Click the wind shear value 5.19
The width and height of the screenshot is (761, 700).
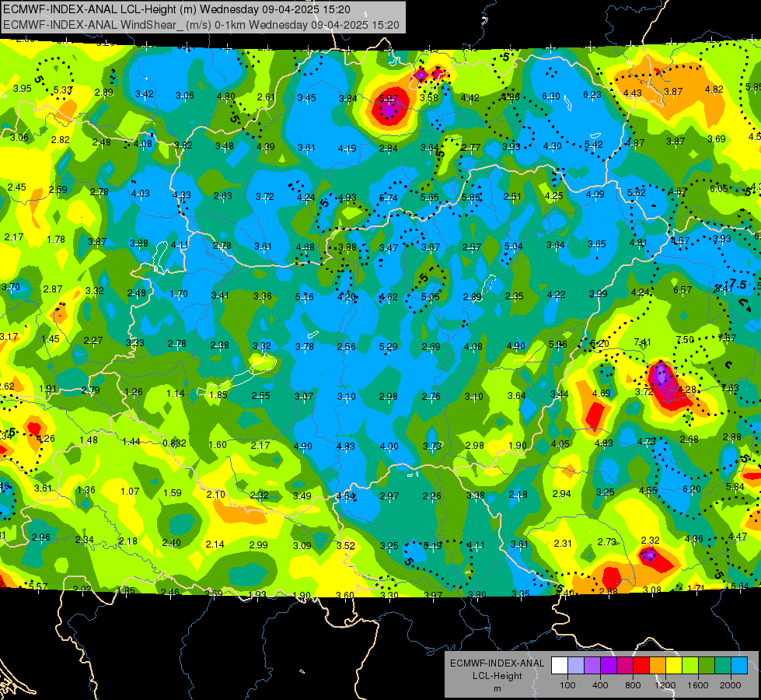pyautogui.click(x=432, y=545)
